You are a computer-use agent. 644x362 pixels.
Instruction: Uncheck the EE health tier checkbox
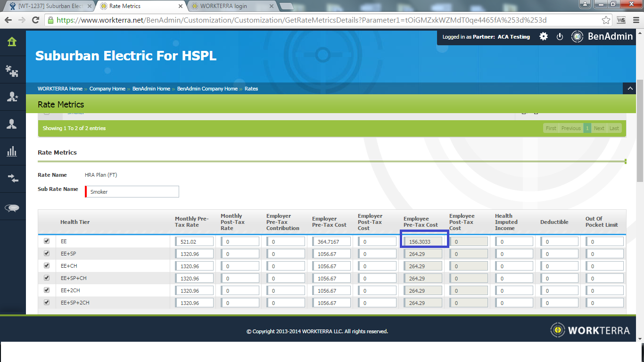46,241
